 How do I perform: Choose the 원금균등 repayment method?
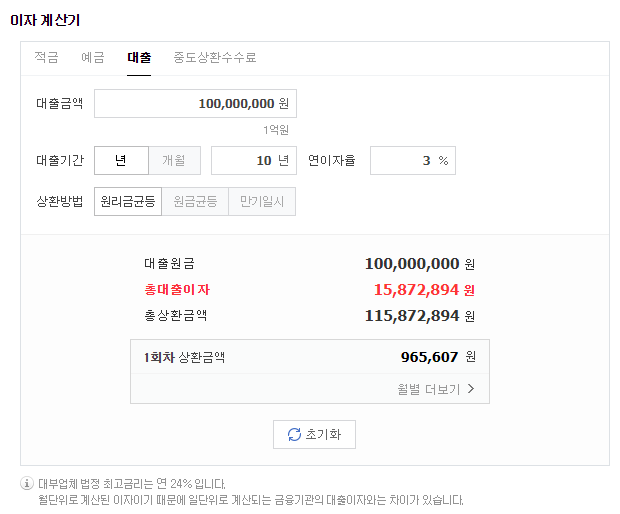pyautogui.click(x=195, y=202)
